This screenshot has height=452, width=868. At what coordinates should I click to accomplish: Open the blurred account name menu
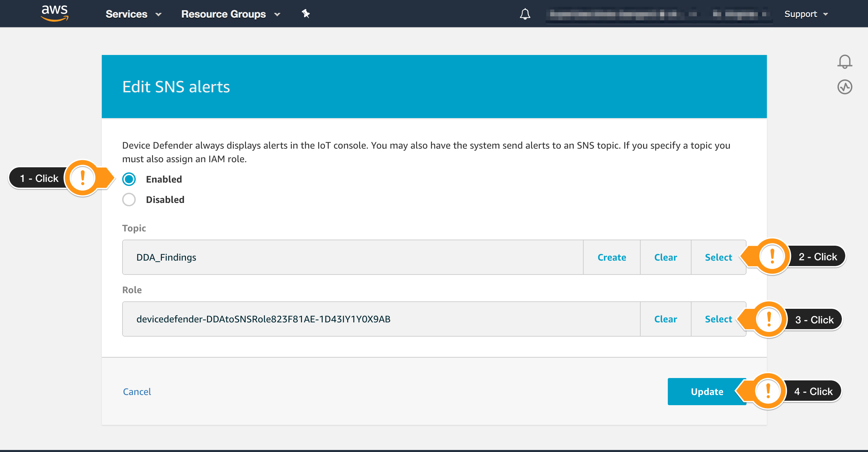tap(659, 14)
